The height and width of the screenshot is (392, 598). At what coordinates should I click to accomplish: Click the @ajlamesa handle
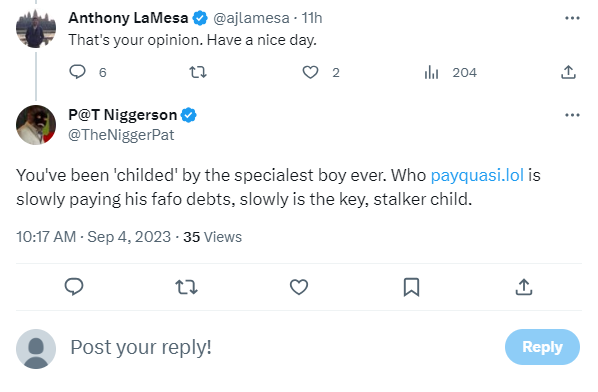(251, 18)
